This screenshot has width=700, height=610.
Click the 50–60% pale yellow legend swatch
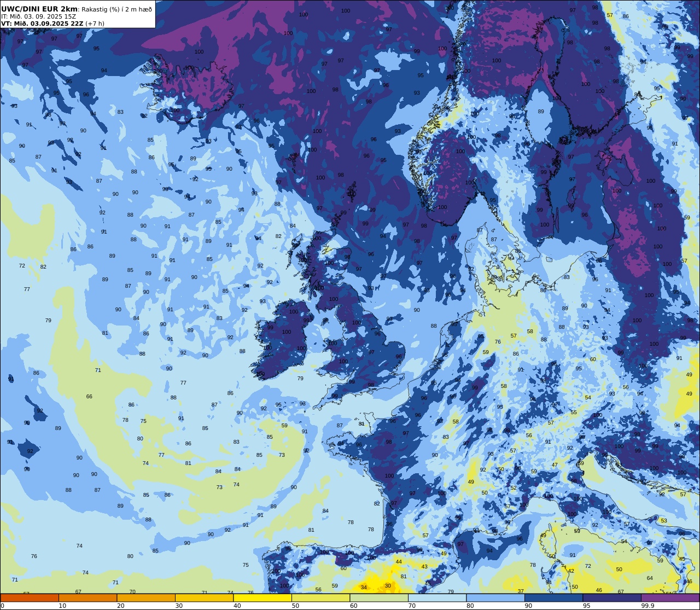pos(320,598)
